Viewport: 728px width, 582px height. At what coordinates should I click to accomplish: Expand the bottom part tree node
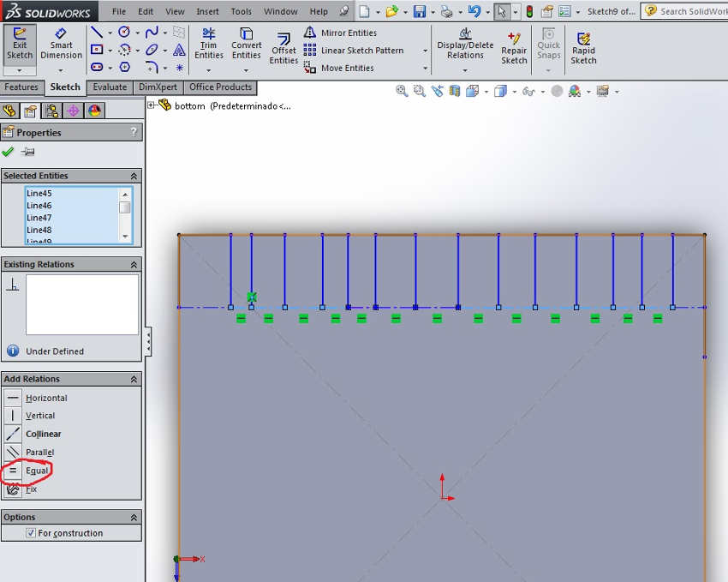click(x=151, y=105)
